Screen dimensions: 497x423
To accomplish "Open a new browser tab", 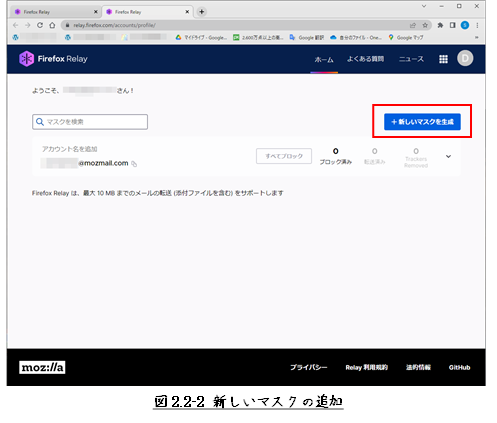I will coord(202,12).
